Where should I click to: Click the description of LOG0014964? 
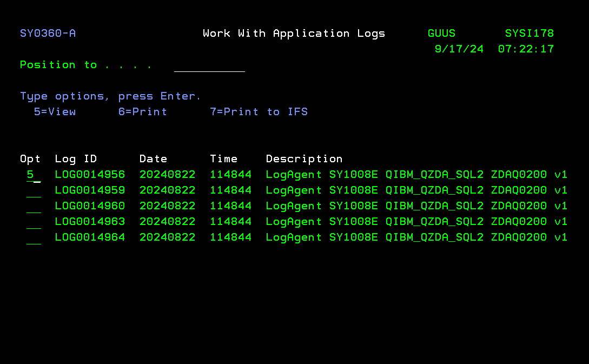click(416, 238)
